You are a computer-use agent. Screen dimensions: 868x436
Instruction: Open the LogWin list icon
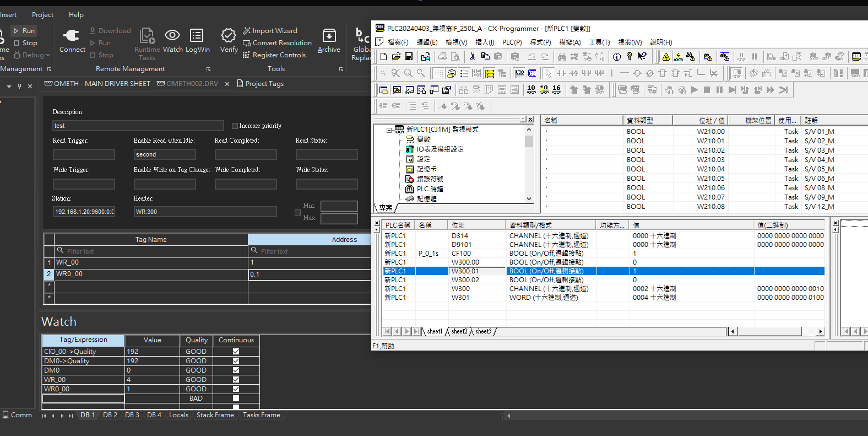(197, 41)
